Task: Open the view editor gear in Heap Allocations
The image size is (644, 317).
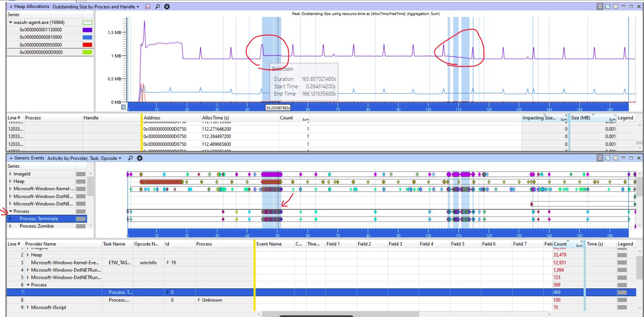Action: [167, 6]
